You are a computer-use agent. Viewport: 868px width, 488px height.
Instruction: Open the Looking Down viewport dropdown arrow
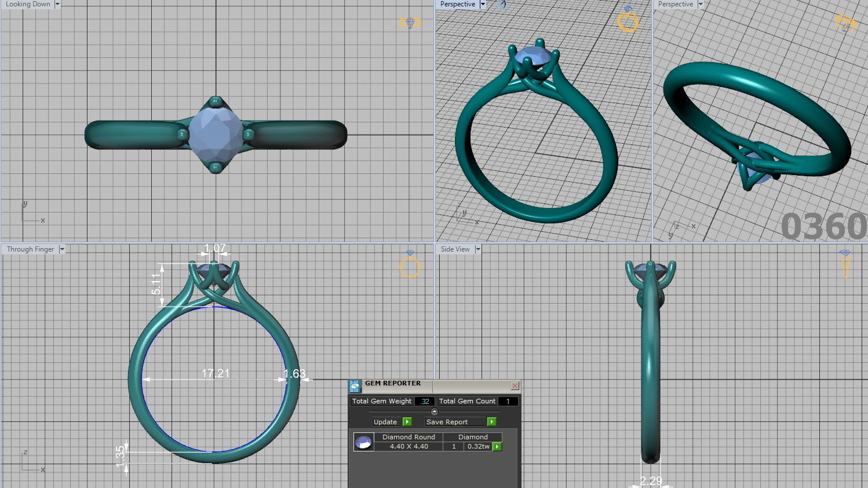57,4
